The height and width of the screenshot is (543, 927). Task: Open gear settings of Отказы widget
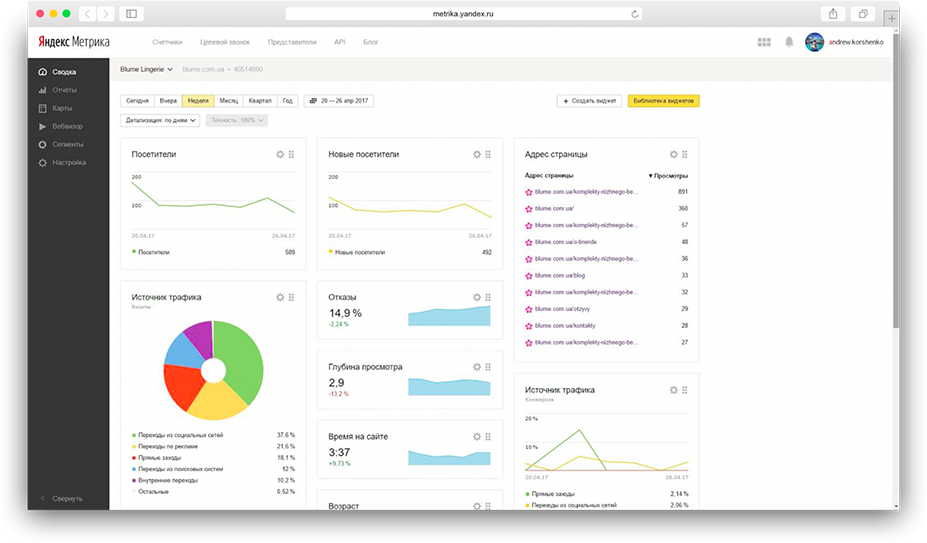(477, 298)
